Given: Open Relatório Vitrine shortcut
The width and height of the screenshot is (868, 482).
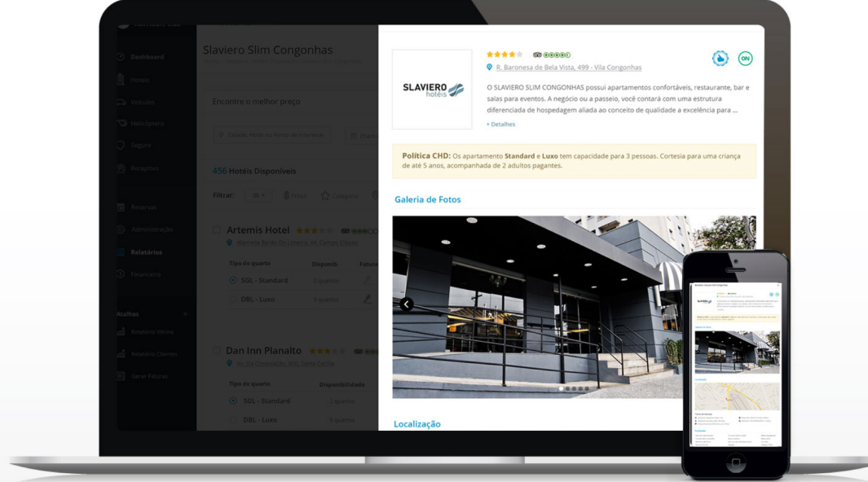Looking at the screenshot, I should coord(152,332).
